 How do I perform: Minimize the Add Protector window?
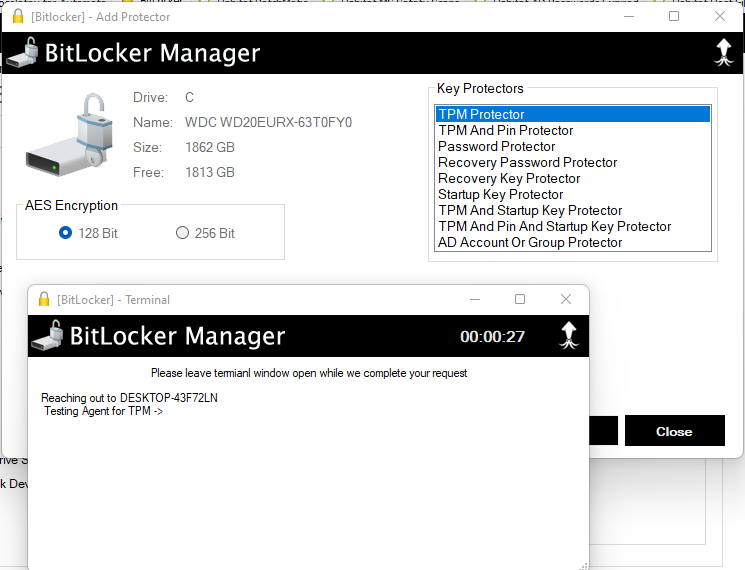(629, 17)
